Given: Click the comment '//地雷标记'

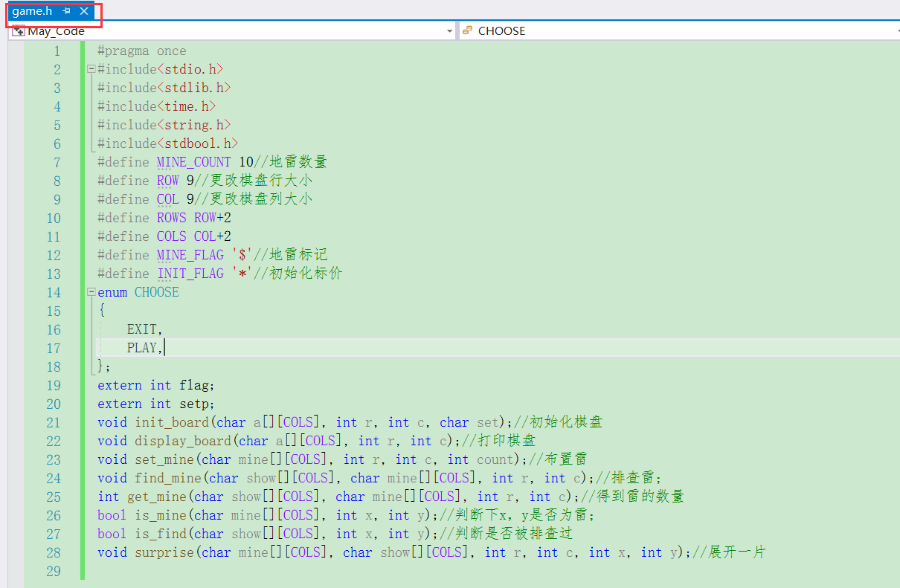Looking at the screenshot, I should pyautogui.click(x=290, y=255).
